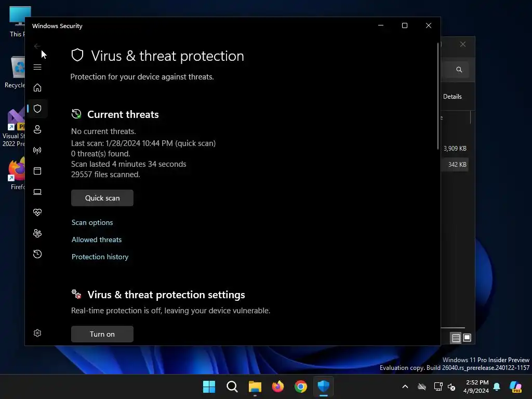Image resolution: width=532 pixels, height=399 pixels.
Task: Open Protection history link
Action: [100, 257]
